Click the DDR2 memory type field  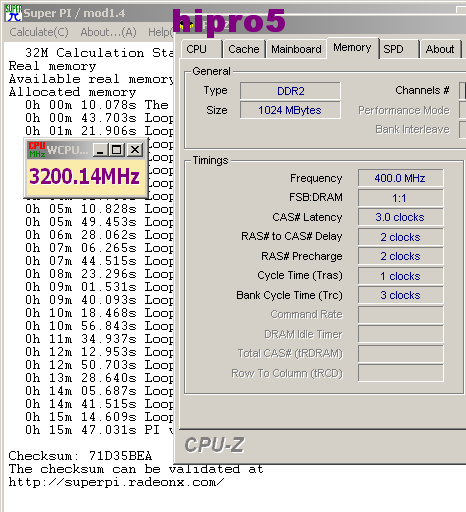[x=290, y=91]
